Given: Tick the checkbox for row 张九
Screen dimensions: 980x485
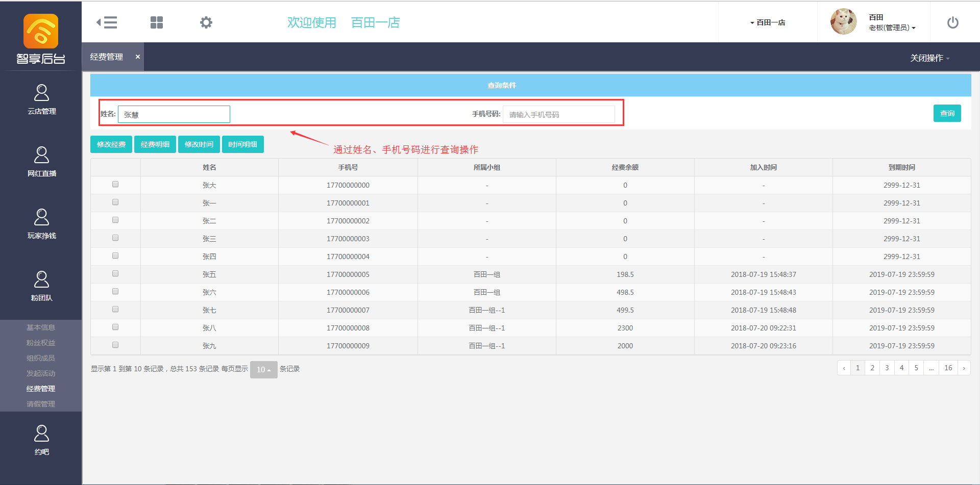Looking at the screenshot, I should tap(115, 345).
